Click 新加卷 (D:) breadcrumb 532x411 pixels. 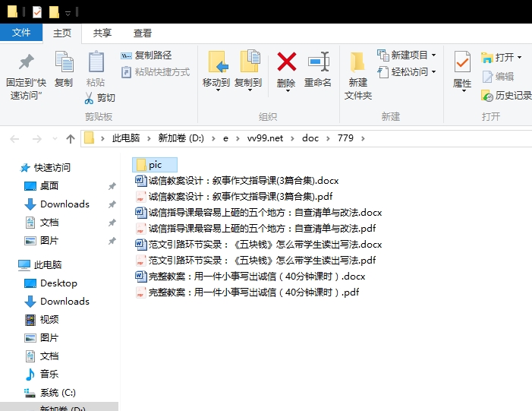(181, 138)
